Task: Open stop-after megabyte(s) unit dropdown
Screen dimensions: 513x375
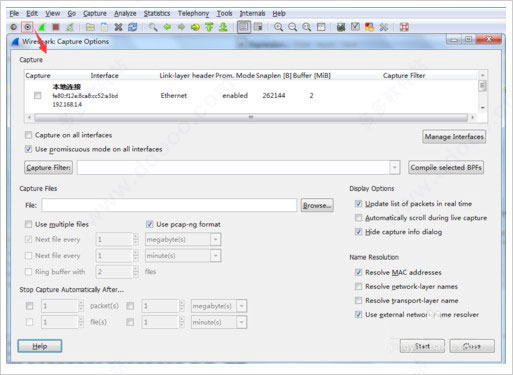Action: pyautogui.click(x=242, y=306)
